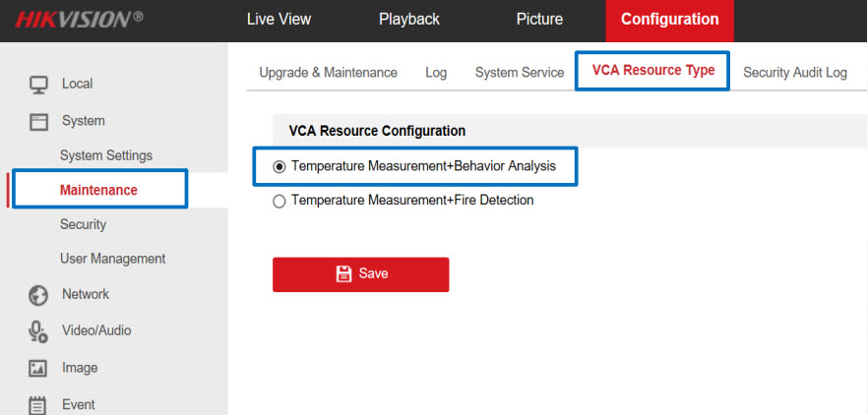This screenshot has width=868, height=415.
Task: Open the Security Audit Log tab
Action: pos(794,73)
